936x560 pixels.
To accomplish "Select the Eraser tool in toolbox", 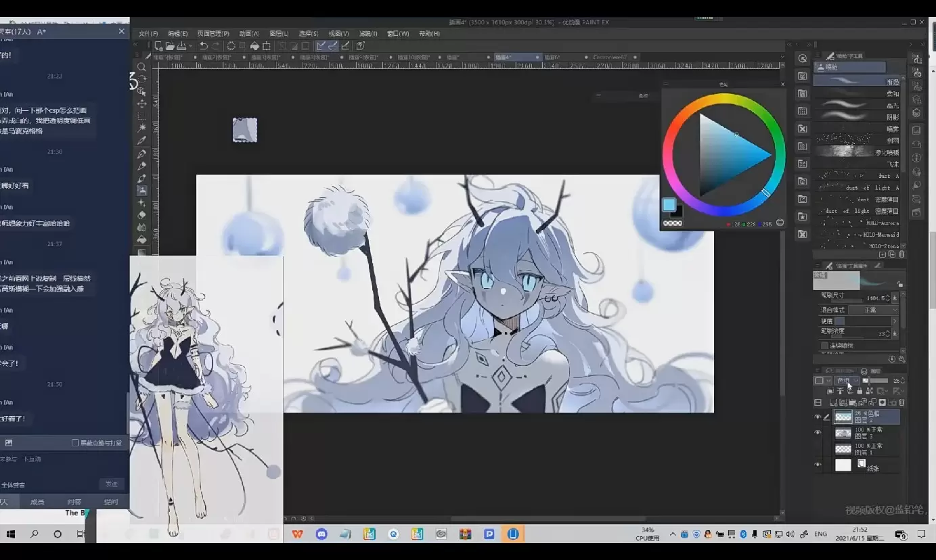I will tap(142, 215).
